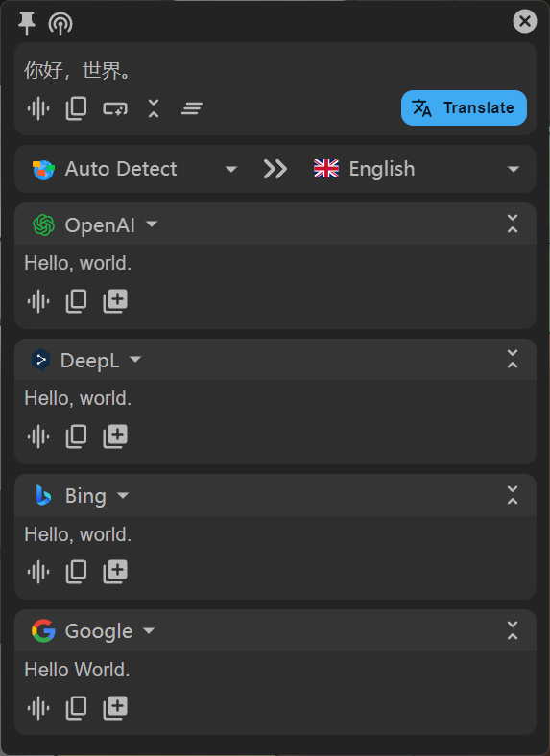Click the broadcast antenna icon beside the pin

pyautogui.click(x=60, y=23)
